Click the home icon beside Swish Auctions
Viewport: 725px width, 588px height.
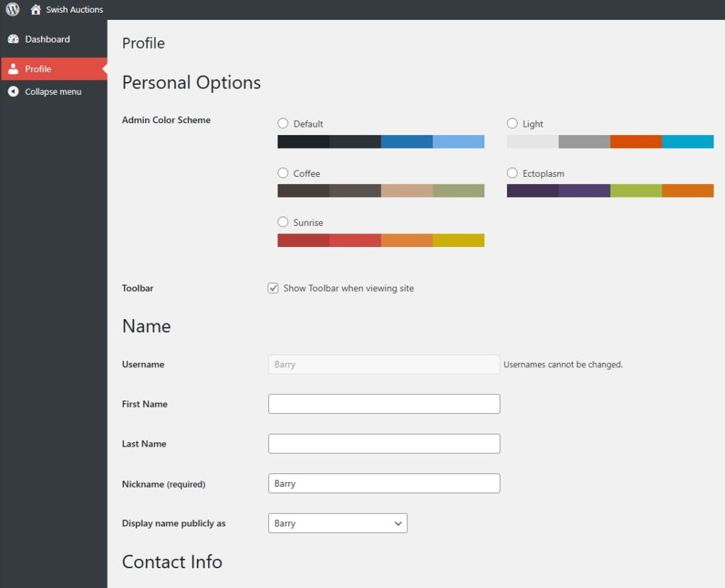click(x=35, y=10)
